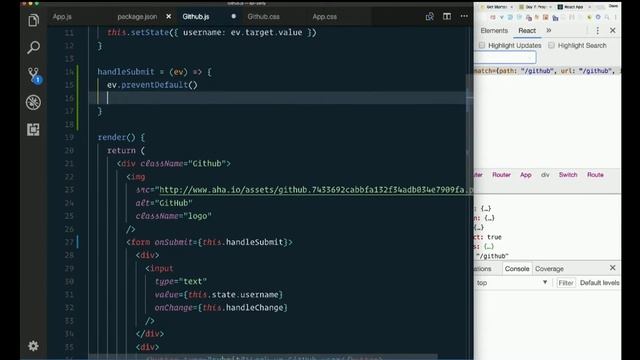Open the Elements tab in DevTools
Image resolution: width=640 pixels, height=360 pixels.
[x=494, y=31]
